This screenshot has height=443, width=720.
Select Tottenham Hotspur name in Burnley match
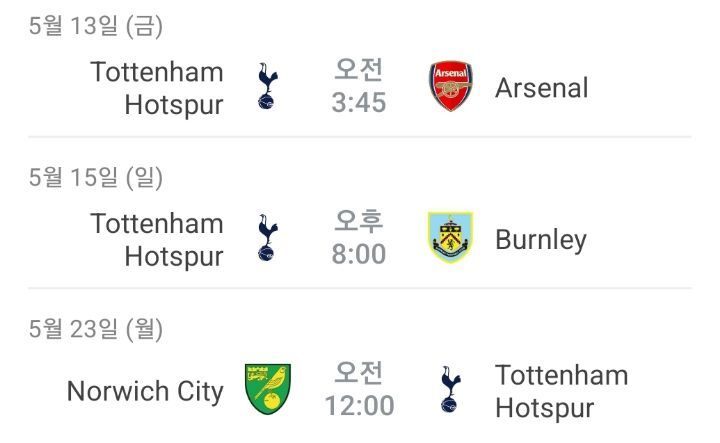pos(157,240)
